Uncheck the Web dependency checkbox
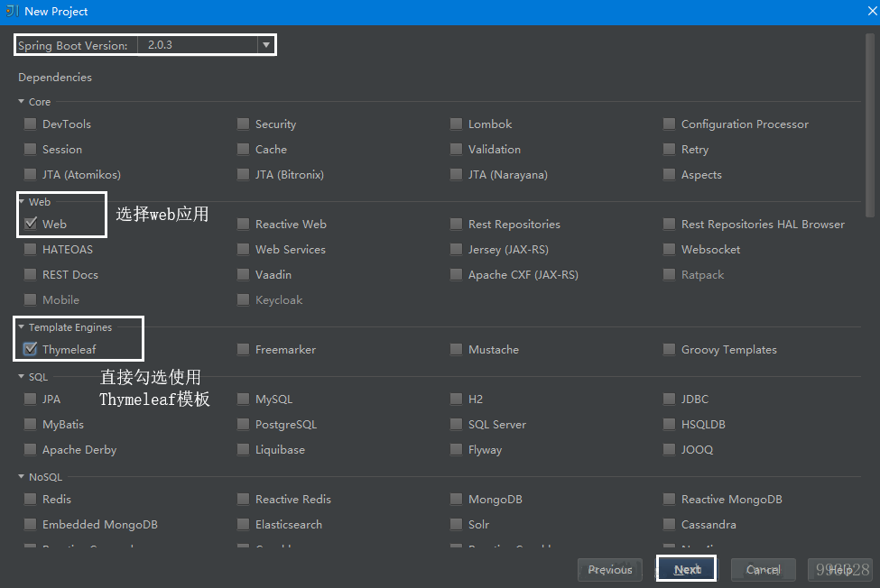Viewport: 880px width, 588px height. pyautogui.click(x=31, y=224)
